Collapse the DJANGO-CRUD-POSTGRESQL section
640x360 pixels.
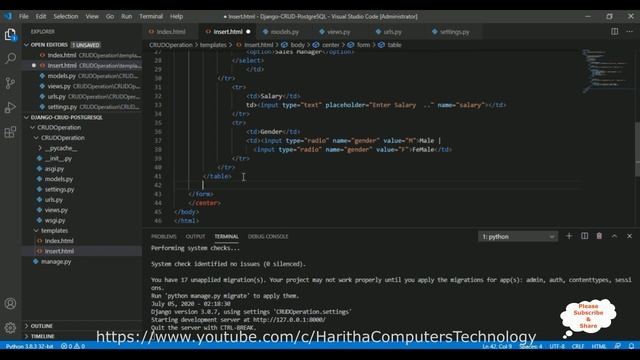[27, 117]
